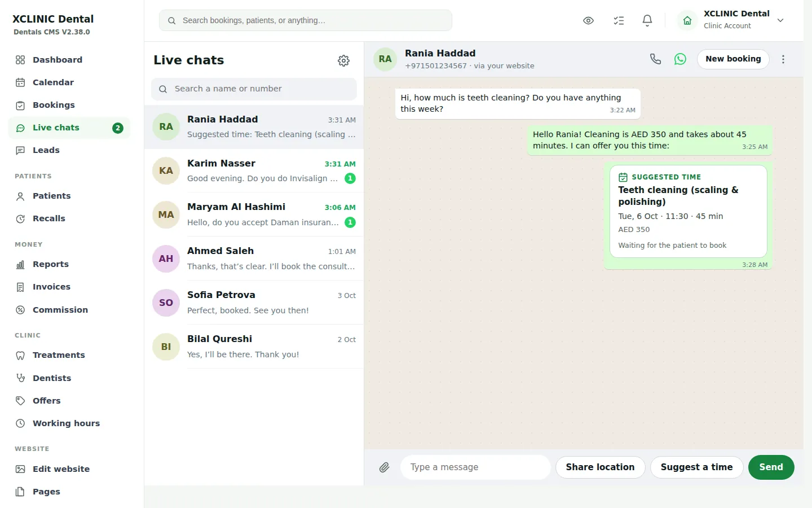Screen dimensions: 812x508
Task: Open the Calendar page
Action: [x=69, y=82]
